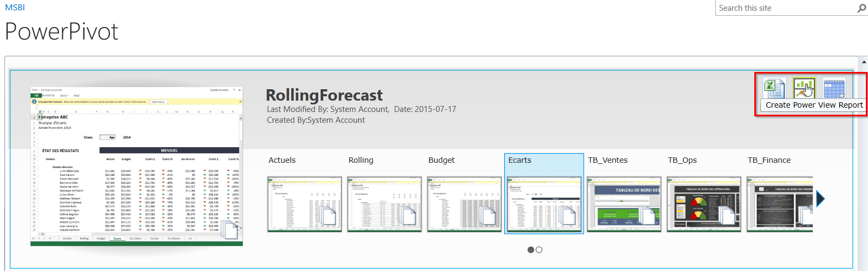The height and width of the screenshot is (271, 868).
Task: Click the PowerPivot page heading
Action: click(x=62, y=32)
